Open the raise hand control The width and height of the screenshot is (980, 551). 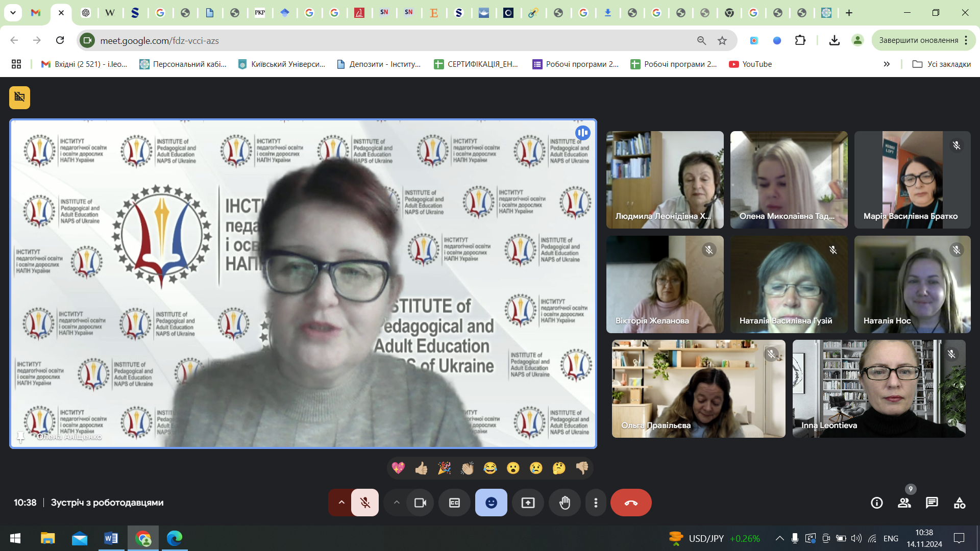565,503
